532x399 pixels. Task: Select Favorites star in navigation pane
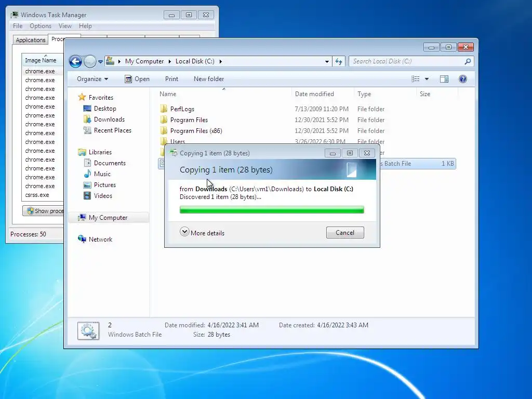tap(82, 97)
